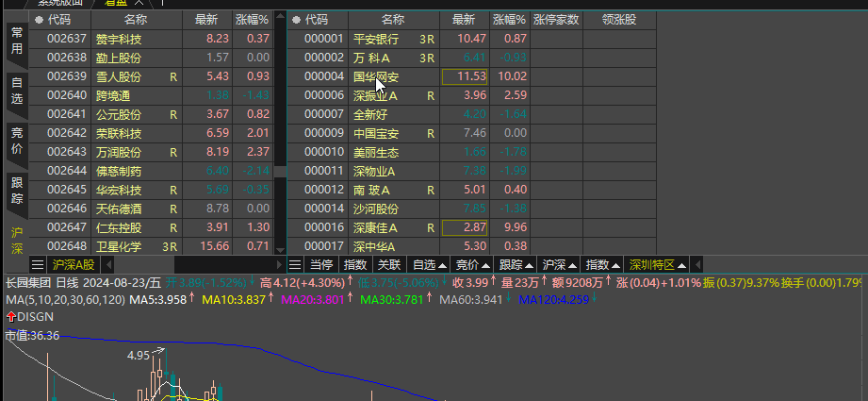
Task: Expand the 自选 tab dropdown
Action: point(441,265)
